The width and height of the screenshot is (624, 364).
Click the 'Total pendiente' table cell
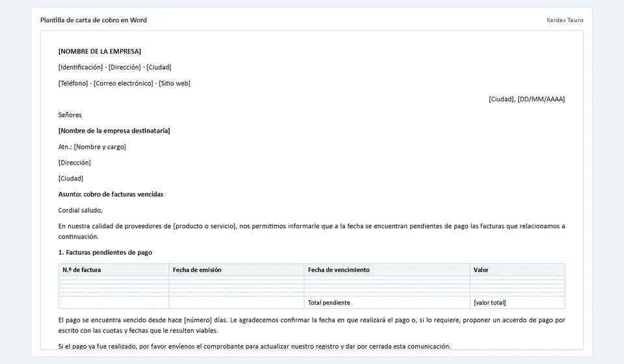[x=387, y=302]
